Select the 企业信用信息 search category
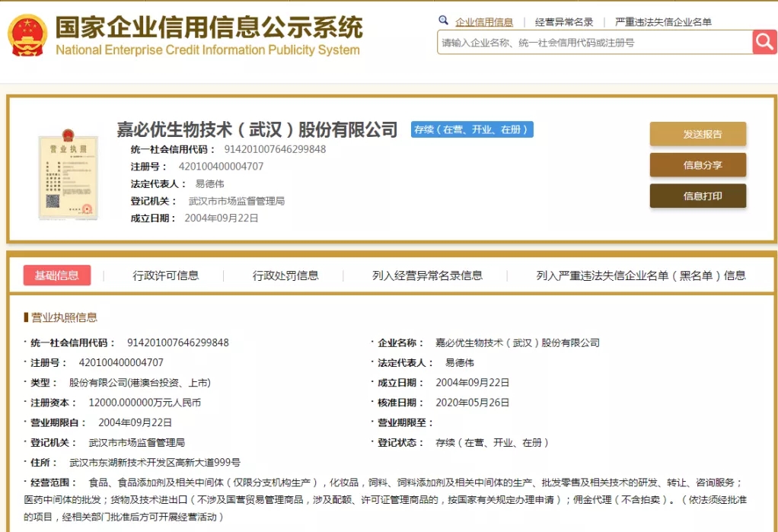Screen dimensions: 778x532 (x=484, y=22)
